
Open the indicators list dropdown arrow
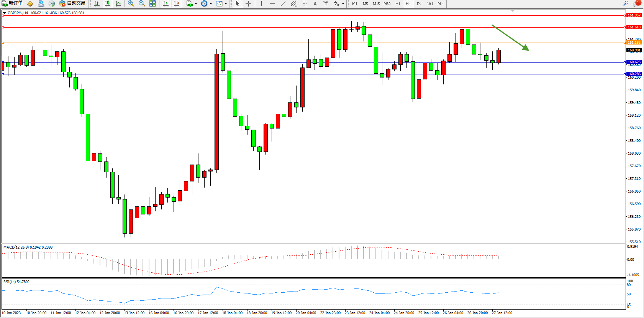tap(196, 3)
